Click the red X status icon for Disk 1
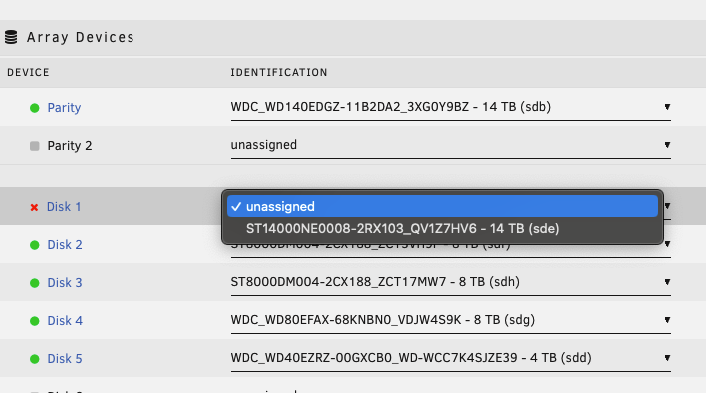 tap(34, 207)
